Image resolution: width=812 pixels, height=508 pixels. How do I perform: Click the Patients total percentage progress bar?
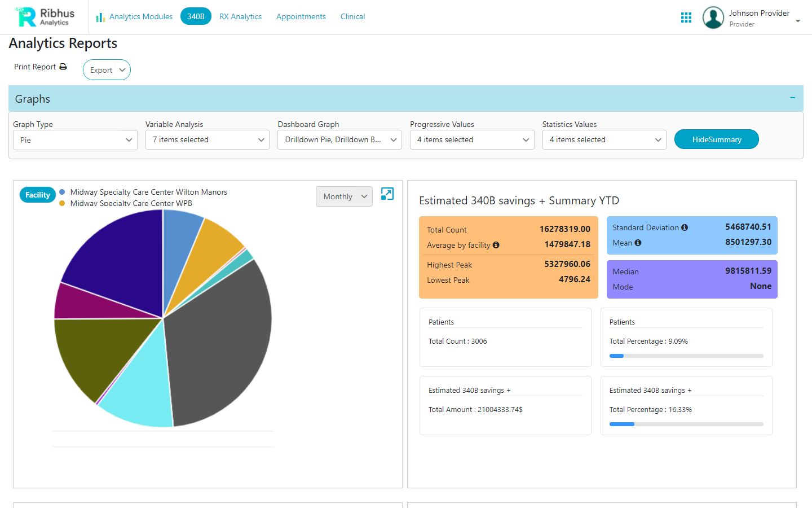[x=686, y=356]
